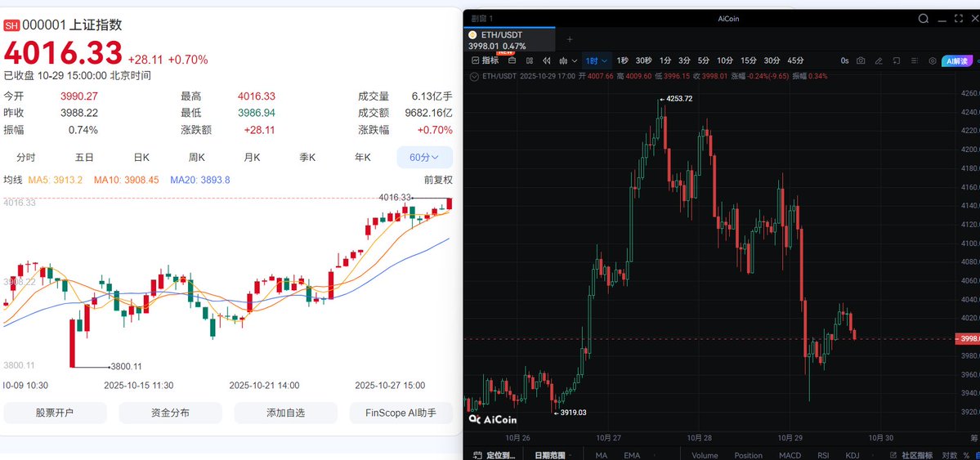This screenshot has width=980, height=460.
Task: Click the multi-chart layout grid icon
Action: [x=529, y=60]
